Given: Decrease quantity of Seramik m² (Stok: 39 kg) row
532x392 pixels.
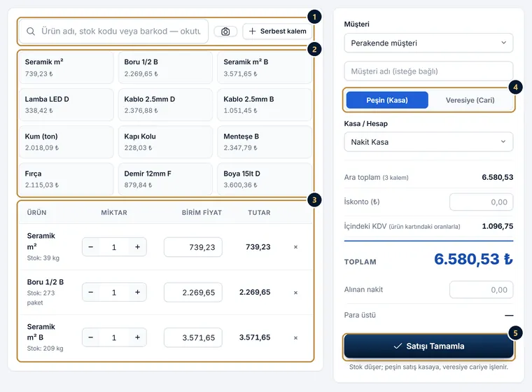Looking at the screenshot, I should [90, 247].
